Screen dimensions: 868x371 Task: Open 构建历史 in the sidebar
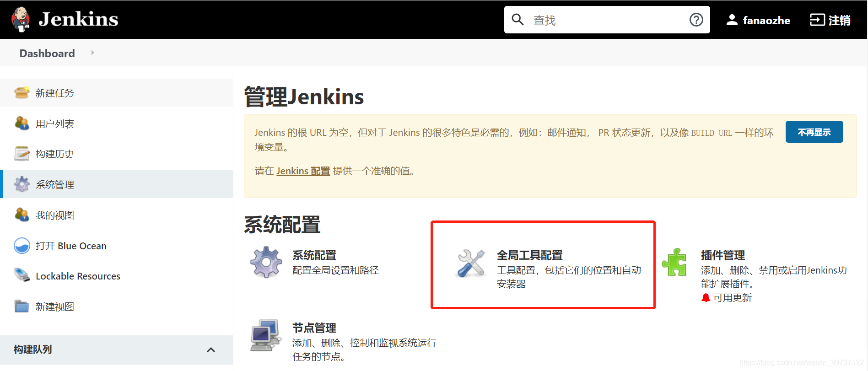coord(55,154)
